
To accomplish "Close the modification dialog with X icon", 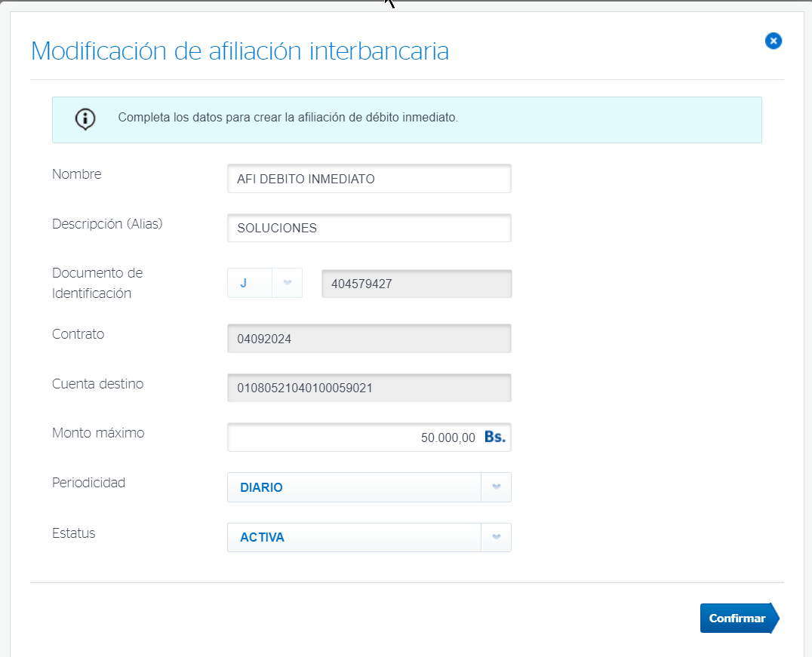I will point(774,41).
